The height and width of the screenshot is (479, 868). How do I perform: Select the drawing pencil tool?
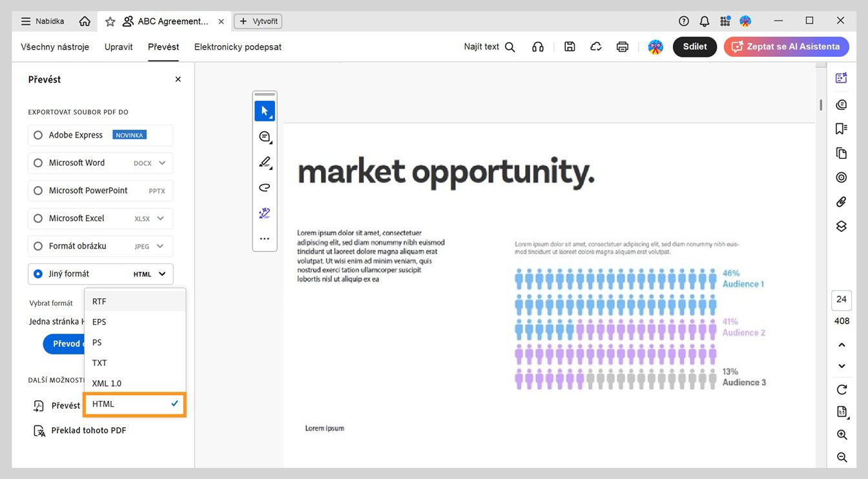click(x=264, y=161)
